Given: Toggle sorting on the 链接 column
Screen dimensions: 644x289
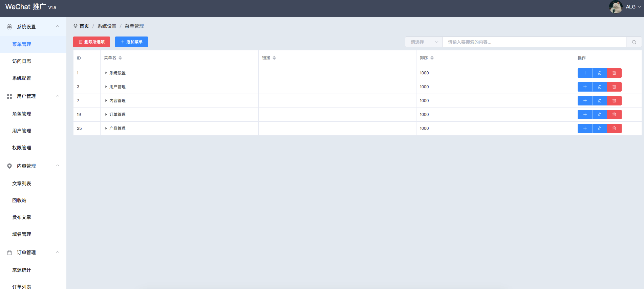Looking at the screenshot, I should coord(274,58).
